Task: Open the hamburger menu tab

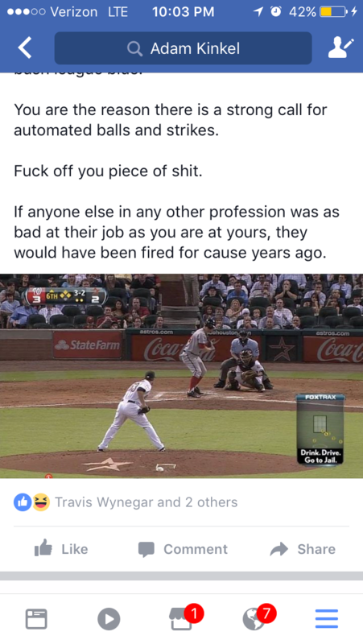Action: pos(327,619)
